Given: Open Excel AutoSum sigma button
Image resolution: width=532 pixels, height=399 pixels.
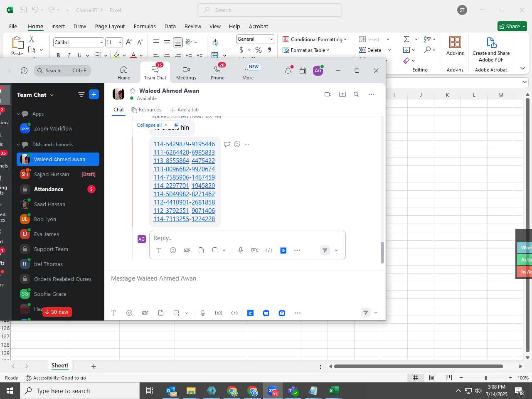Looking at the screenshot, I should pos(406,39).
